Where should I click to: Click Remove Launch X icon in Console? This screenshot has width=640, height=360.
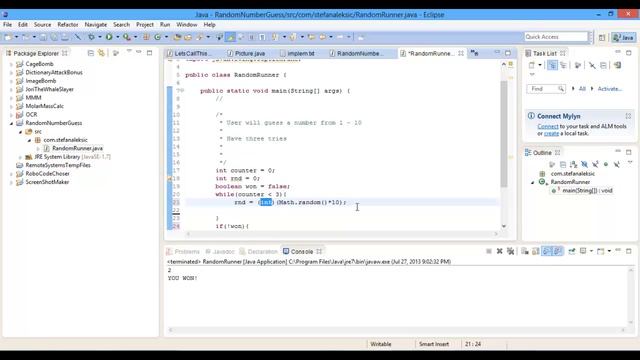pyautogui.click(x=499, y=251)
